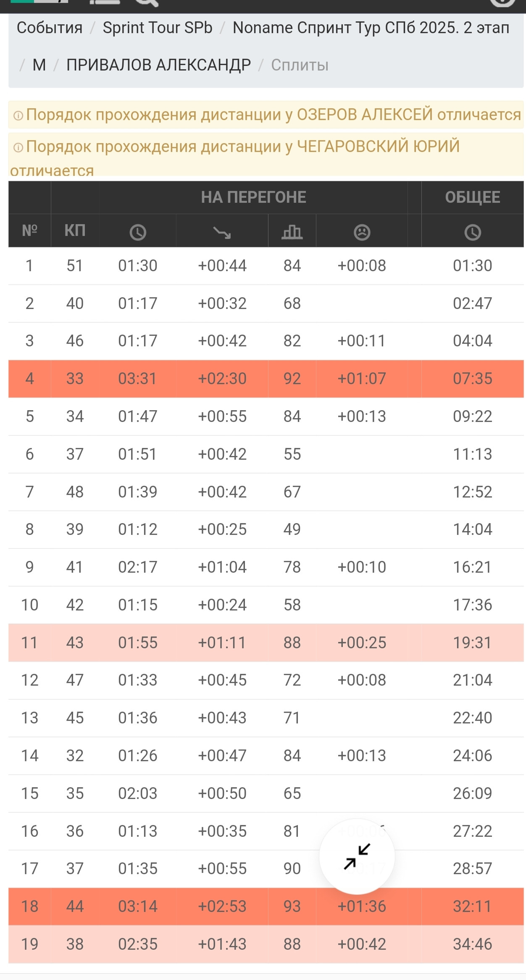Go to the М group breadcrumb
This screenshot has height=980, width=526.
coord(39,65)
